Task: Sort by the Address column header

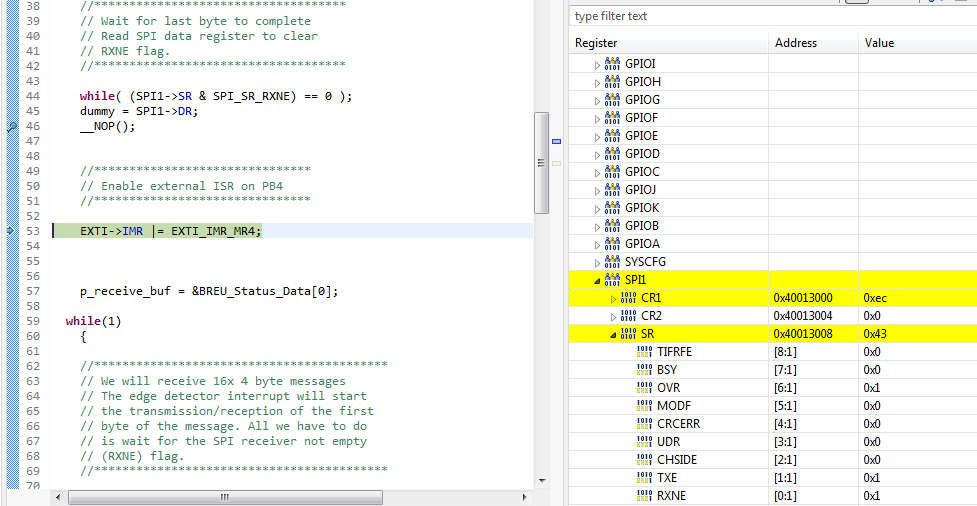Action: [x=813, y=43]
